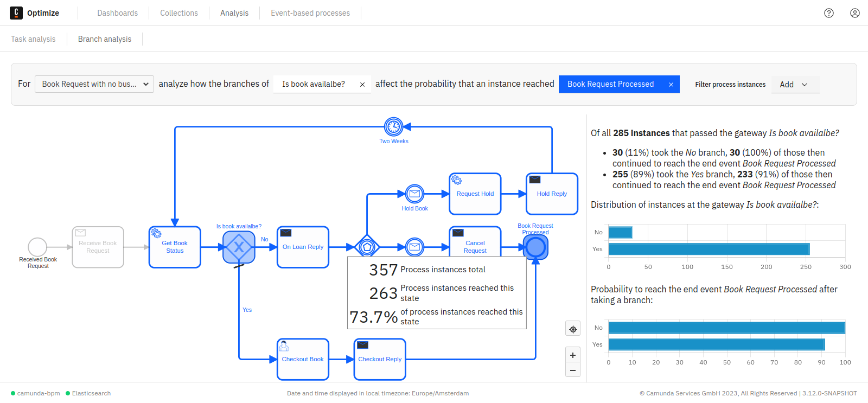Zoom in on the diagram
This screenshot has width=868, height=403.
click(573, 355)
